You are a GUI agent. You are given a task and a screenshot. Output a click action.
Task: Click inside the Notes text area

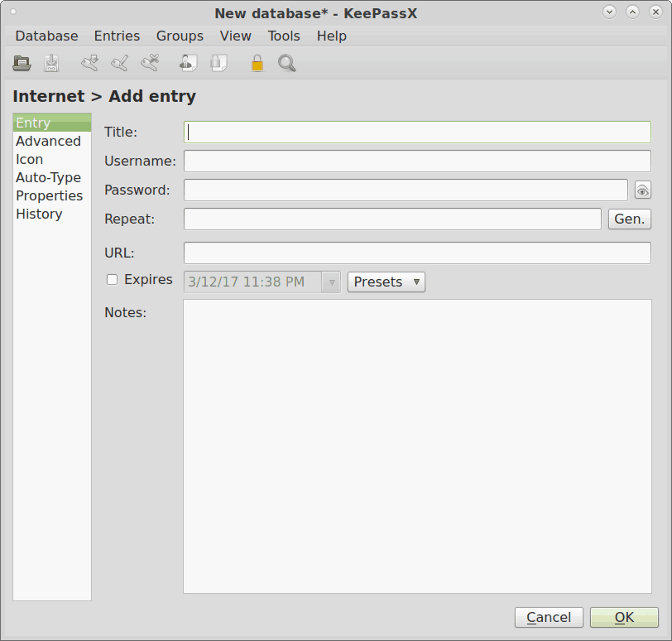(x=417, y=446)
